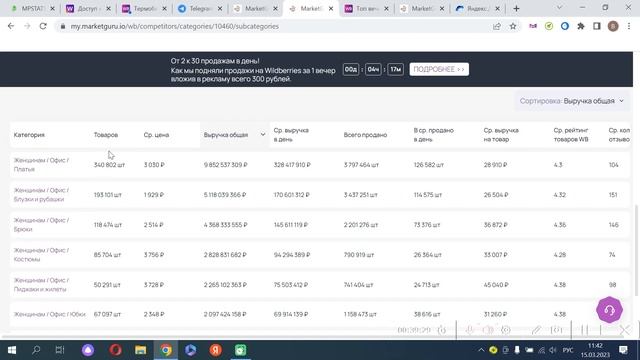Viewport: 640px width, 360px height.
Task: Sort by the Ср. цена column header
Action: tap(156, 135)
